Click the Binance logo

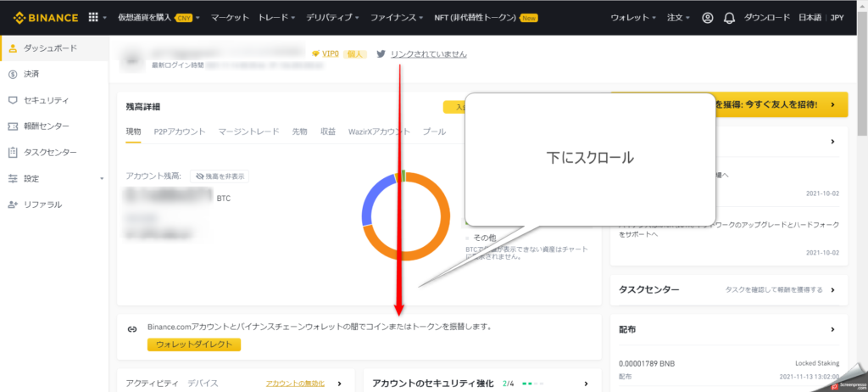(46, 18)
